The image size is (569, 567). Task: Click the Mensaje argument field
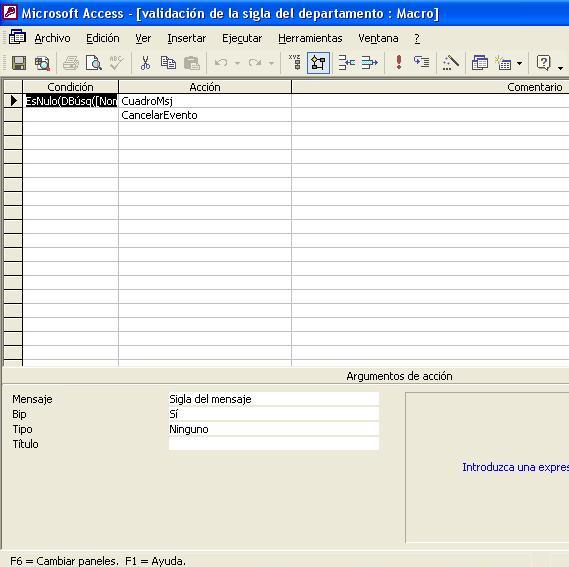(x=274, y=399)
